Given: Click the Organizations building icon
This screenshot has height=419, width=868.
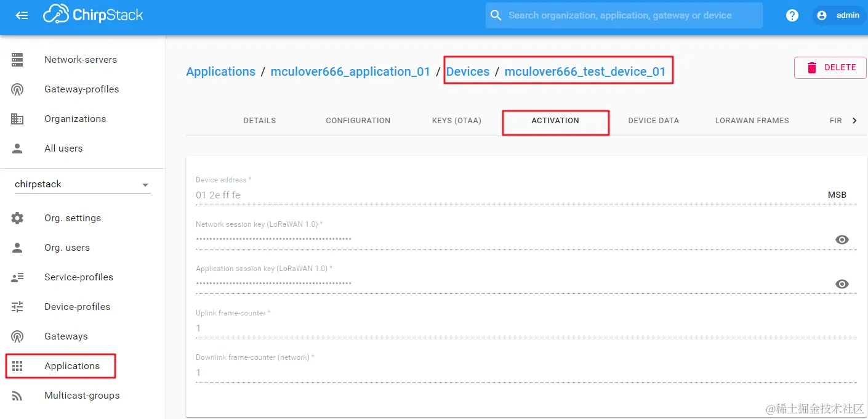Looking at the screenshot, I should (x=17, y=119).
